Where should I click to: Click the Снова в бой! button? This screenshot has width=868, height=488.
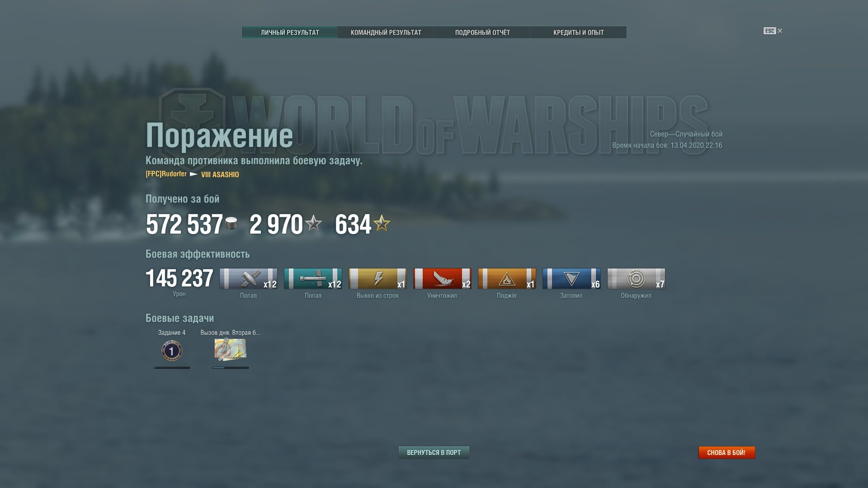pos(726,452)
